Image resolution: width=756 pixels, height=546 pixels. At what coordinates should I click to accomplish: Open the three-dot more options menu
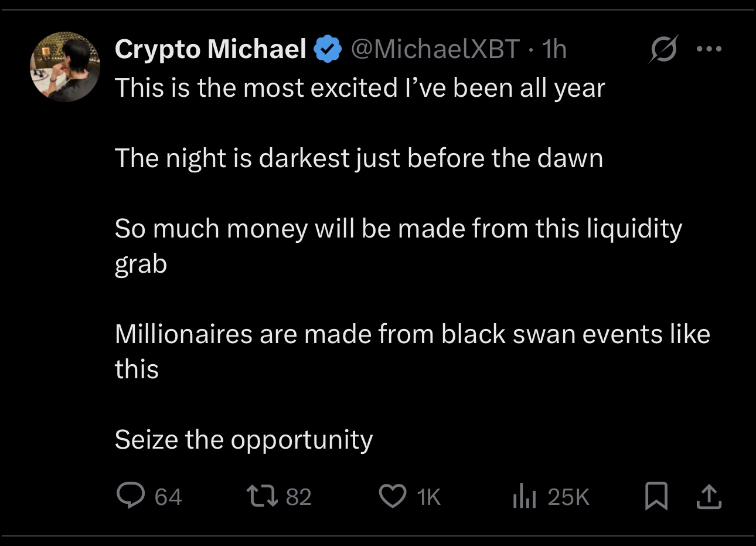tap(709, 49)
